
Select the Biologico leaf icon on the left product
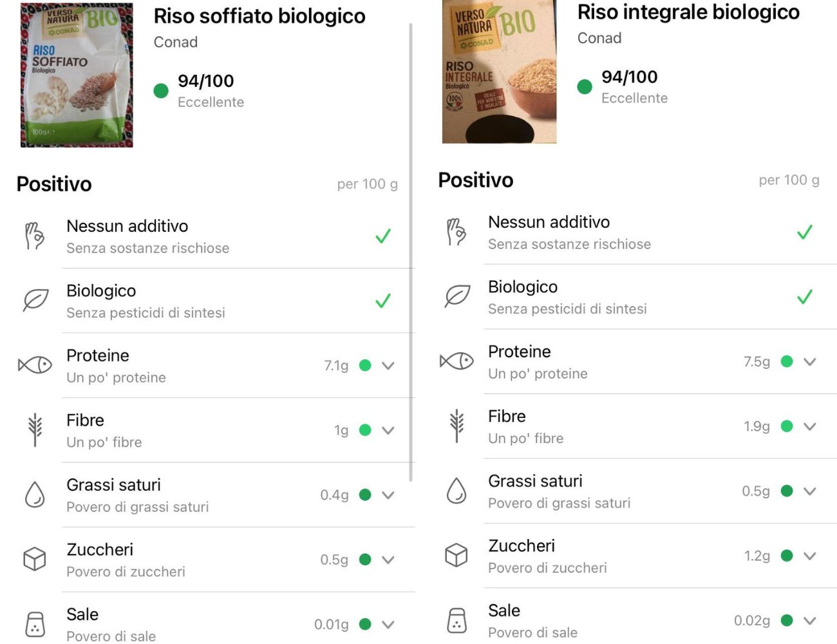[x=36, y=298]
